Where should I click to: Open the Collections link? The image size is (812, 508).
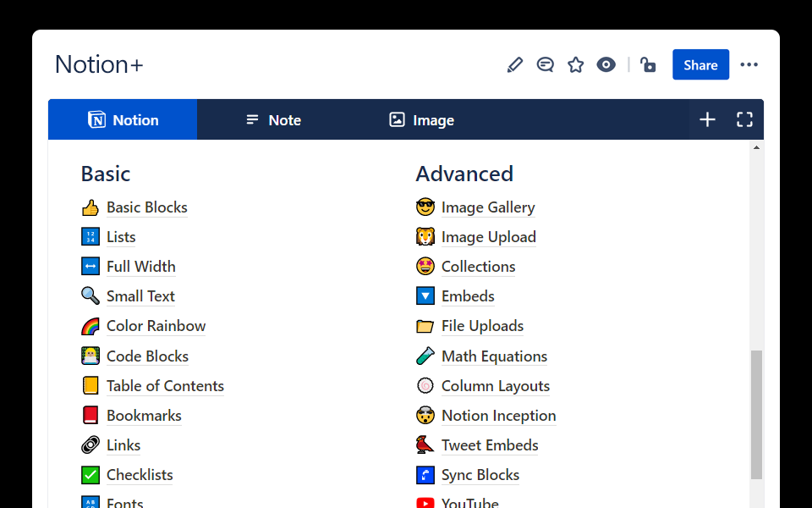479,267
